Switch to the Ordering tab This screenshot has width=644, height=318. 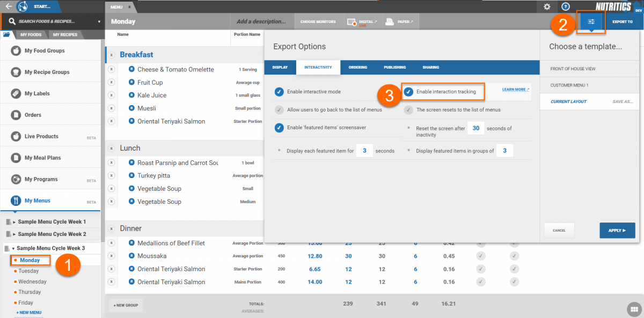[x=358, y=68]
